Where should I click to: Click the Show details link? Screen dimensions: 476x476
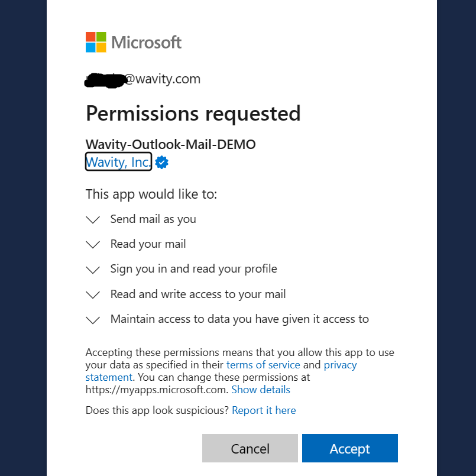pos(261,390)
